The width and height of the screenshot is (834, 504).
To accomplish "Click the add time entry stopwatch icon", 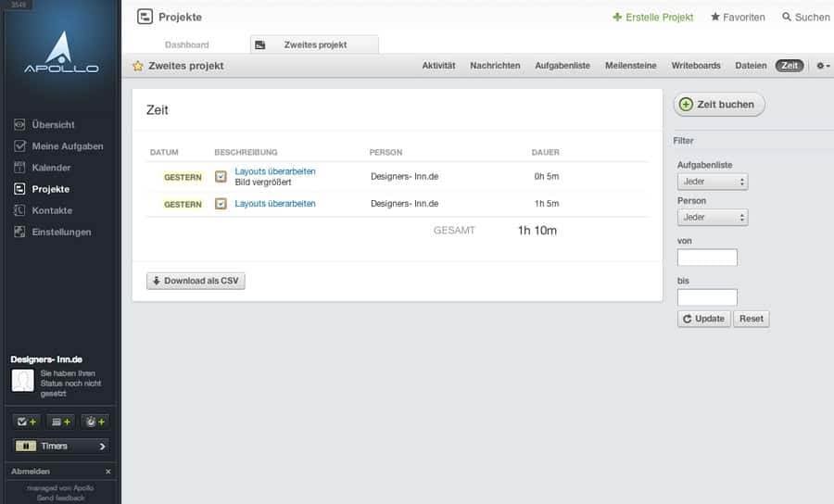I will coord(95,422).
